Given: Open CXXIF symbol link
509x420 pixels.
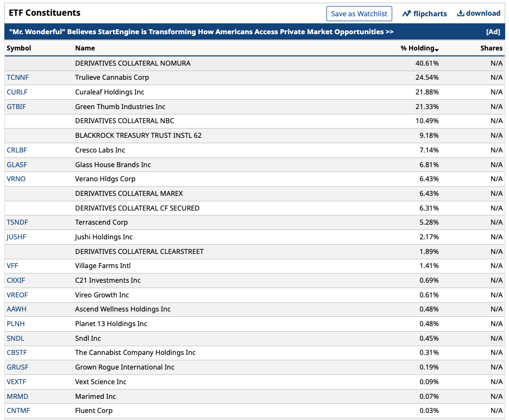Looking at the screenshot, I should [16, 281].
